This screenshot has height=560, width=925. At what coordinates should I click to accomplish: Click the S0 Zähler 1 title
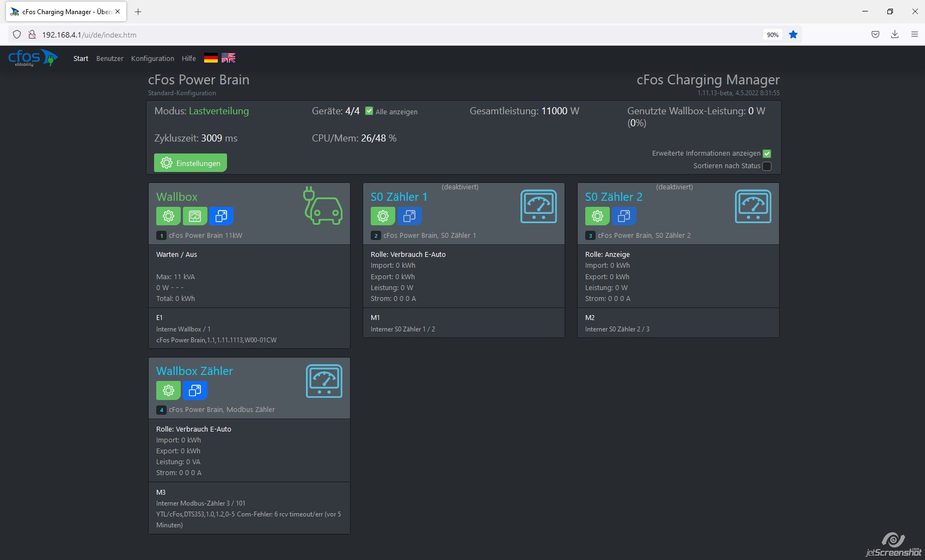pyautogui.click(x=399, y=196)
